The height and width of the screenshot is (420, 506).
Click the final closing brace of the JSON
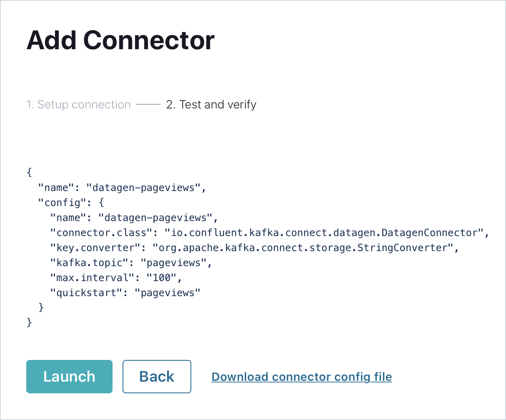tap(29, 323)
